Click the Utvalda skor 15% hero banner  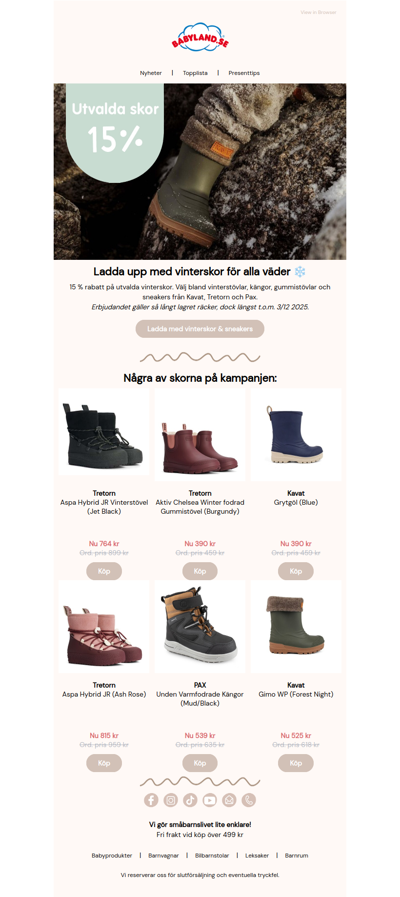pyautogui.click(x=200, y=172)
